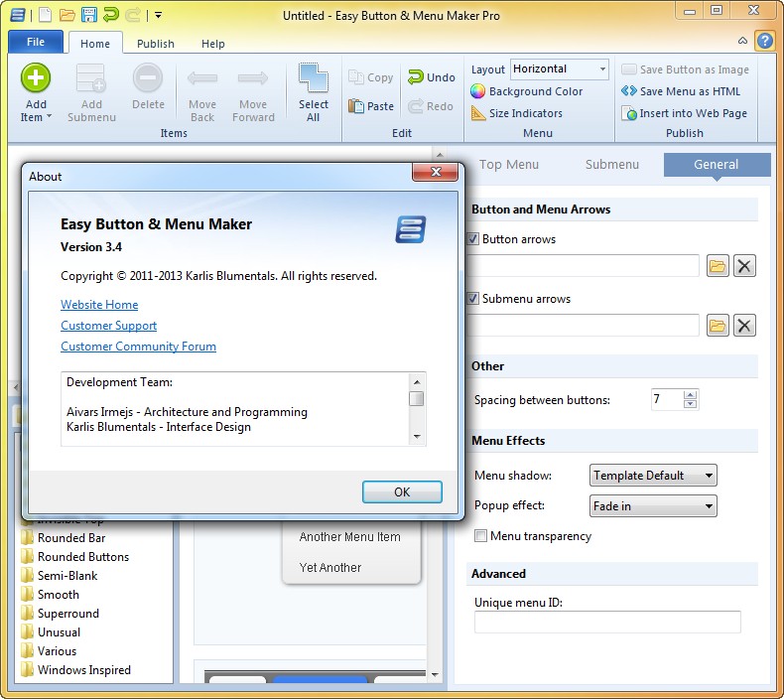
Task: Switch to the Publish ribbon tab
Action: click(x=156, y=44)
